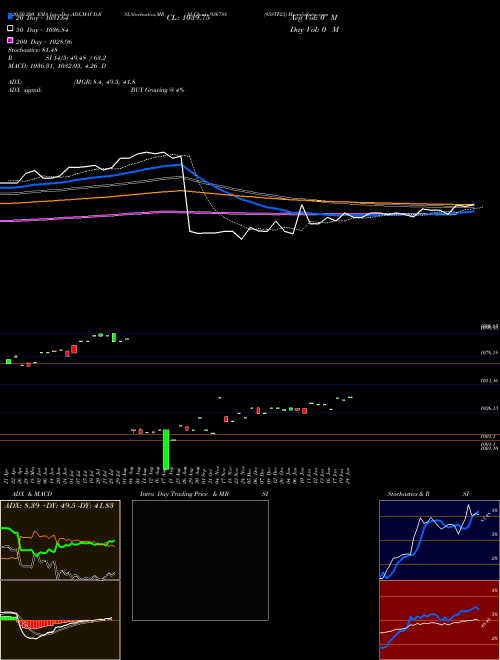Image resolution: width=500 pixels, height=660 pixels.
Task: Click the MACD histogram panel with red bars
Action: [x=60, y=620]
